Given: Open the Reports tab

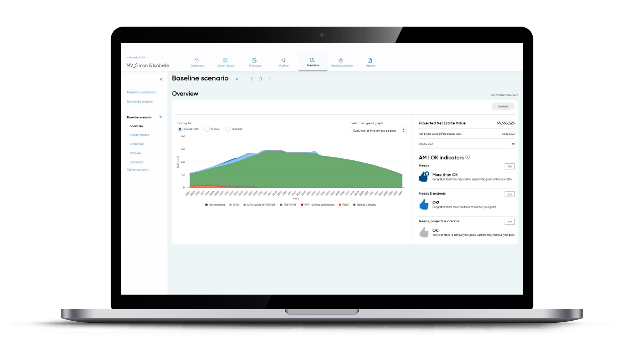Looking at the screenshot, I should pyautogui.click(x=370, y=62).
